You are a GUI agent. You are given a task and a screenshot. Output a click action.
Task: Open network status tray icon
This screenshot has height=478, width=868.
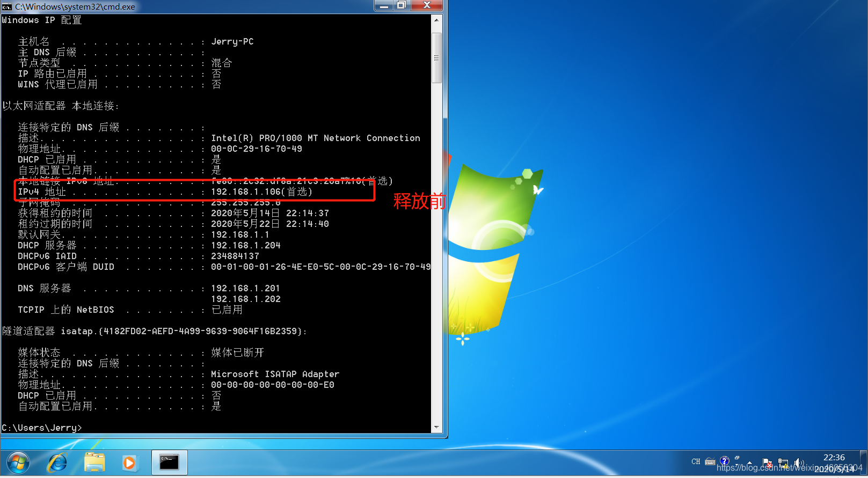coord(783,463)
